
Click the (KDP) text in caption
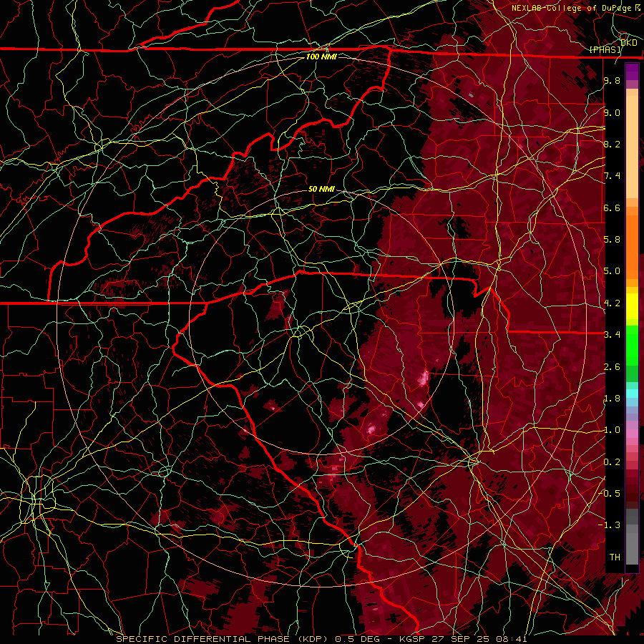pyautogui.click(x=313, y=639)
